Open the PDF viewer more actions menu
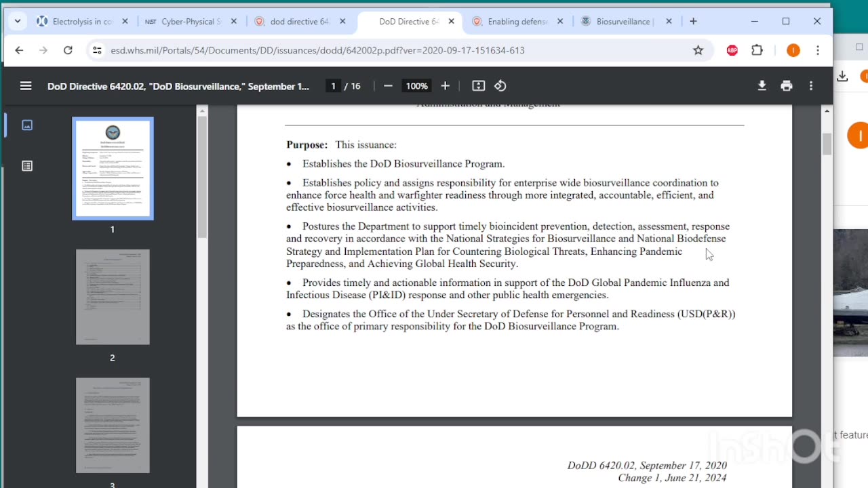The width and height of the screenshot is (868, 488). [x=811, y=86]
